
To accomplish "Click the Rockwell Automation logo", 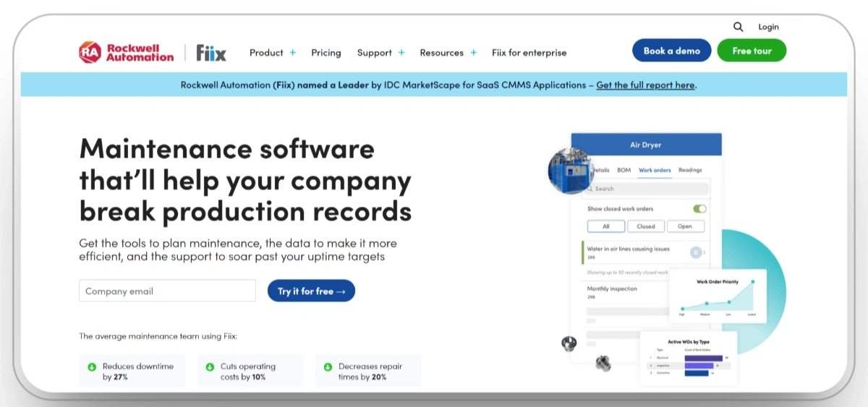I will tap(127, 52).
